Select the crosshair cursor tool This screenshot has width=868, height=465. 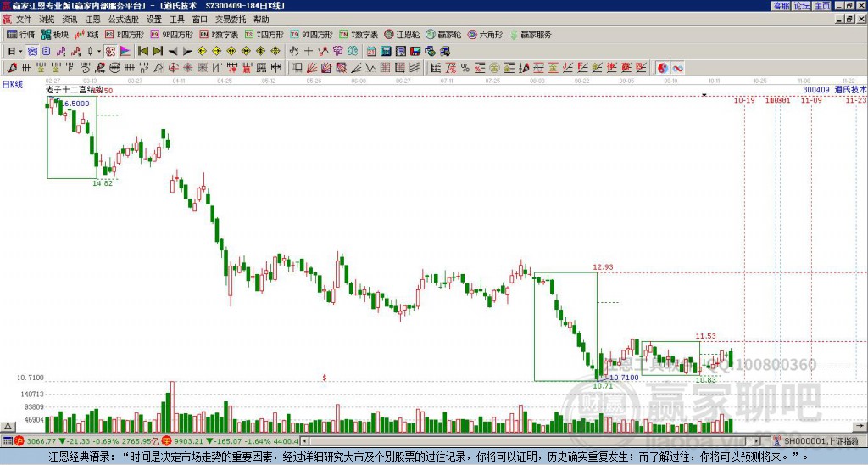(x=309, y=52)
